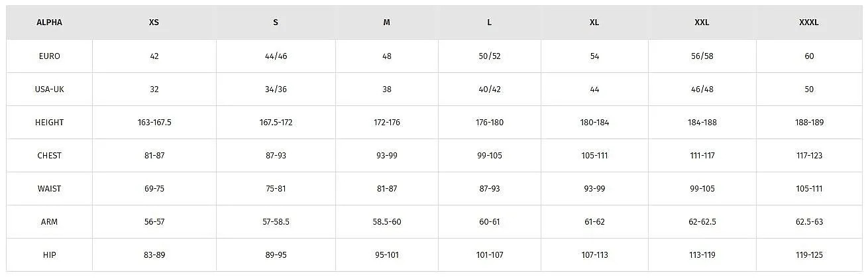Viewport: 868px width, 279px height.
Task: Select the XXXL column header
Action: tap(809, 23)
